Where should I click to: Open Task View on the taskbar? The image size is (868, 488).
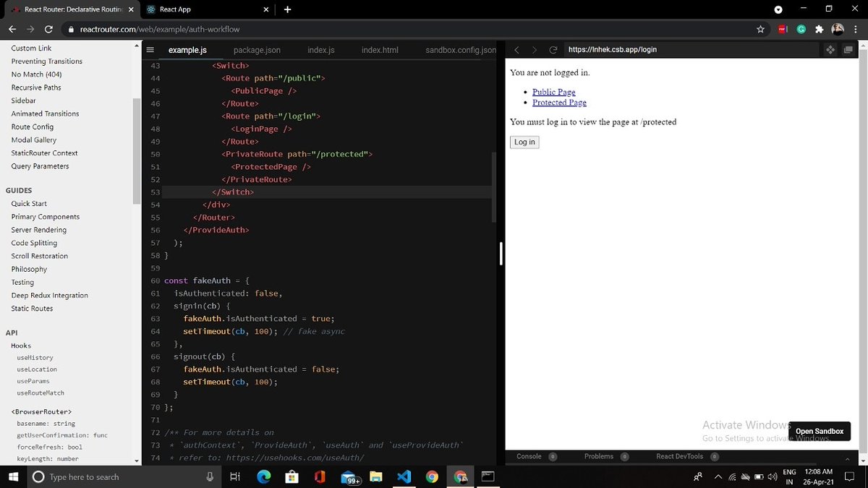234,476
